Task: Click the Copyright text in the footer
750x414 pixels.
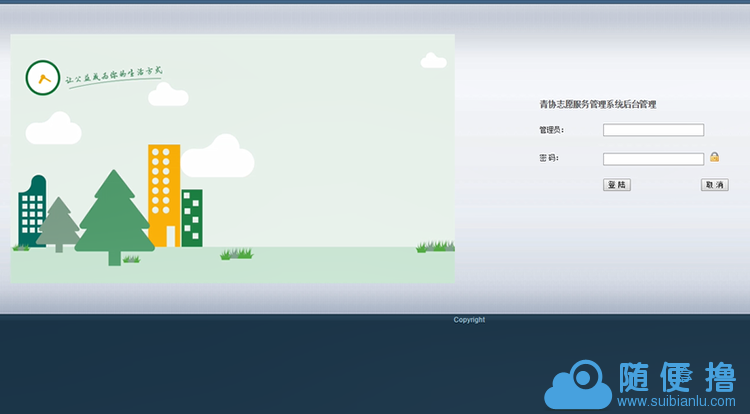Action: 469,320
